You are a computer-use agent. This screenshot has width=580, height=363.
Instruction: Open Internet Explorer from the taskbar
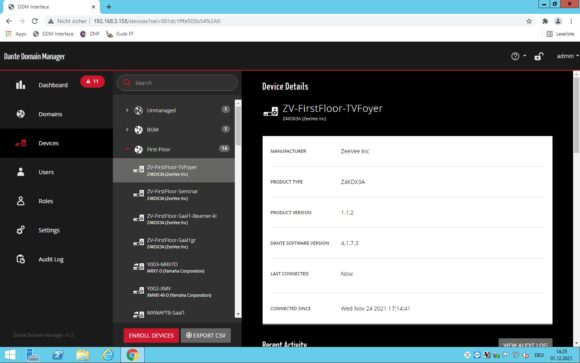pos(108,355)
